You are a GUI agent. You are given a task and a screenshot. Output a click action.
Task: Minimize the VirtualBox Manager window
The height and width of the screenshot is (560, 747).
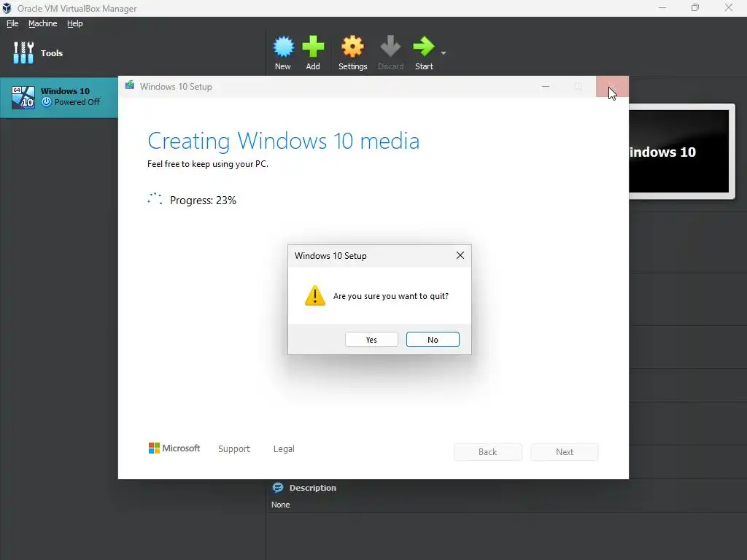click(x=662, y=8)
